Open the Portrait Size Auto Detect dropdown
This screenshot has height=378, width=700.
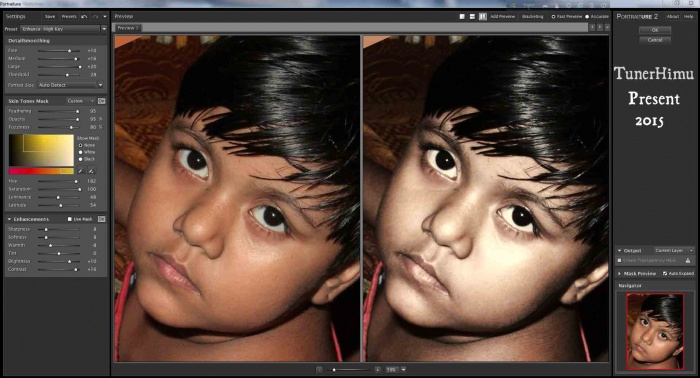[x=71, y=85]
